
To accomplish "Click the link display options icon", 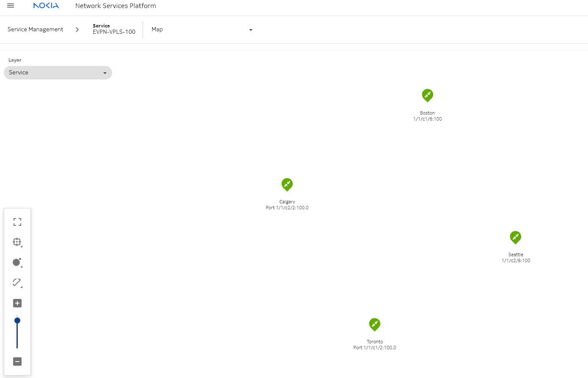I will [17, 283].
